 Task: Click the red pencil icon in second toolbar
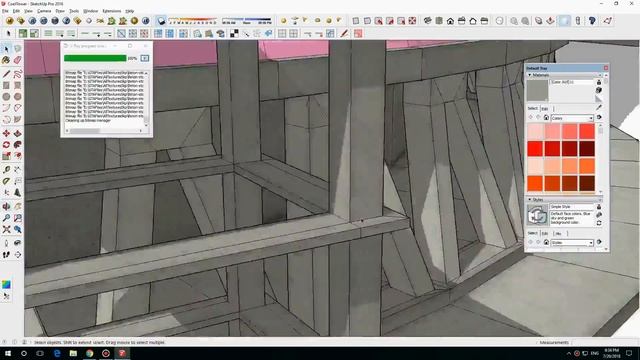344,33
